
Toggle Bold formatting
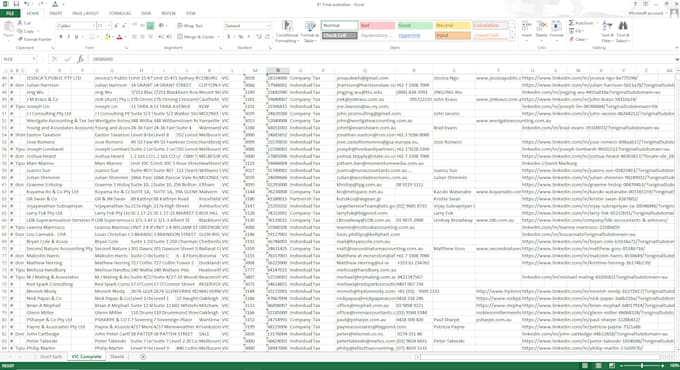61,37
